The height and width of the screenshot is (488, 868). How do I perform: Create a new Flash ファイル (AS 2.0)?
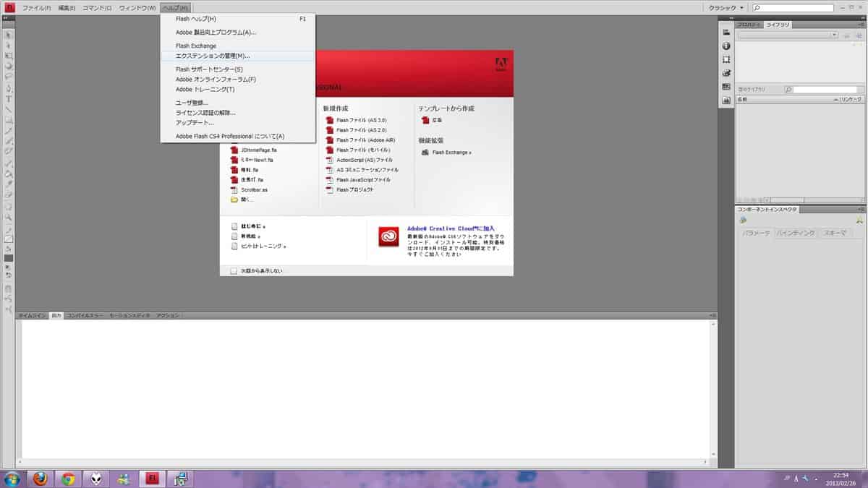[356, 130]
